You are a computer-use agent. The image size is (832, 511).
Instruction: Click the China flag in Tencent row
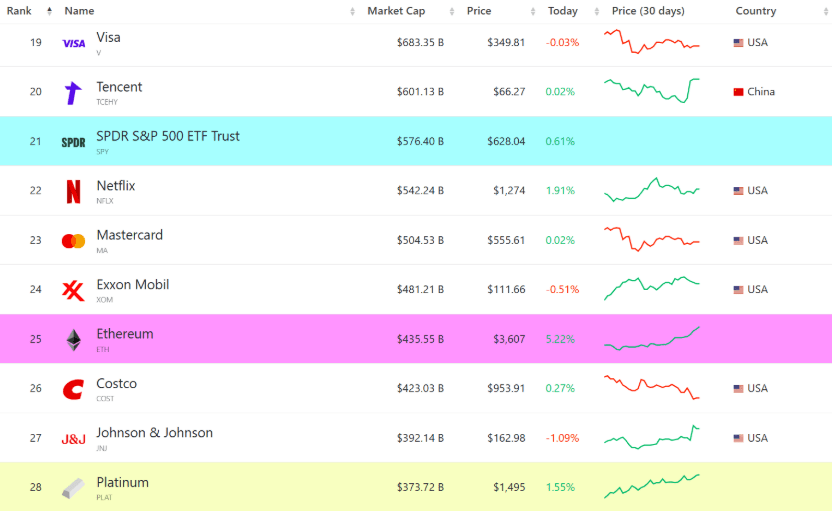coord(738,92)
